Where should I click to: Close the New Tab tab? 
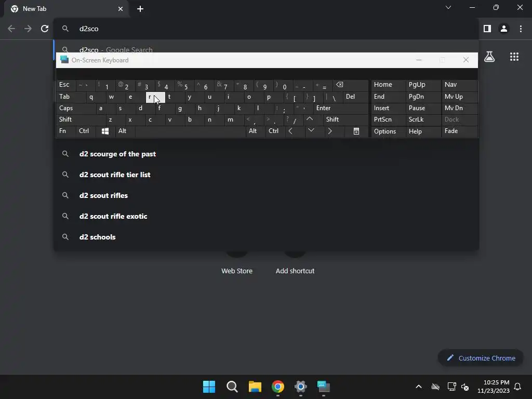tap(121, 9)
